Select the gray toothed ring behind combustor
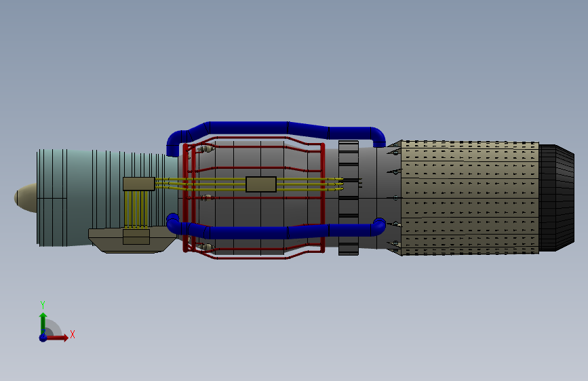The image size is (588, 381). pos(349,198)
